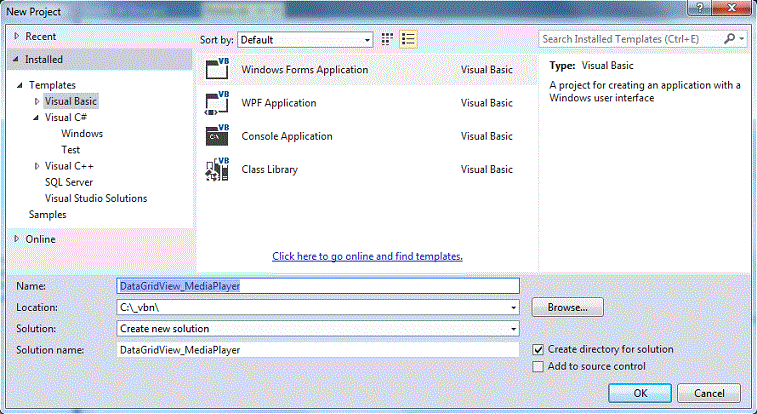Image resolution: width=757 pixels, height=414 pixels.
Task: Choose the WPF Application template icon
Action: pos(217,103)
